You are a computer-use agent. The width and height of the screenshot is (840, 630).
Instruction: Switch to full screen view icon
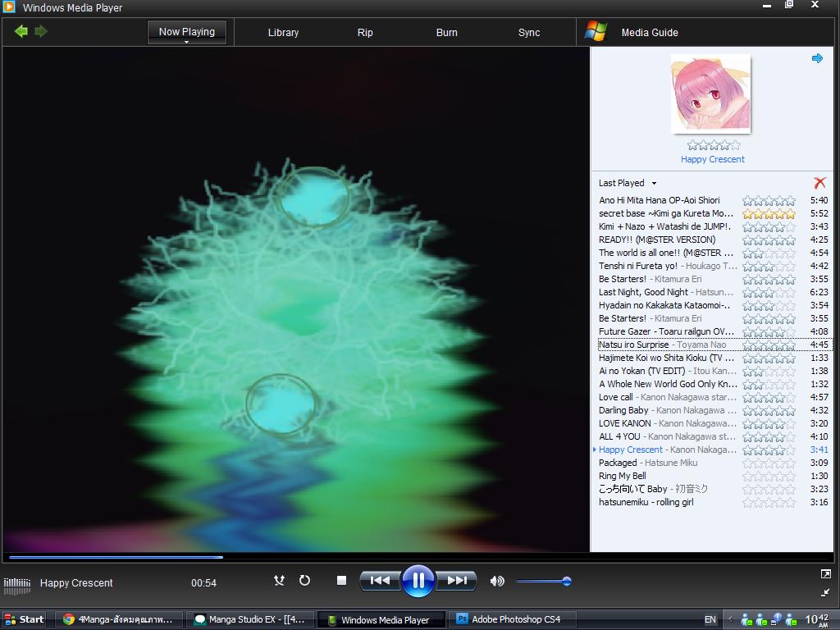click(x=825, y=573)
